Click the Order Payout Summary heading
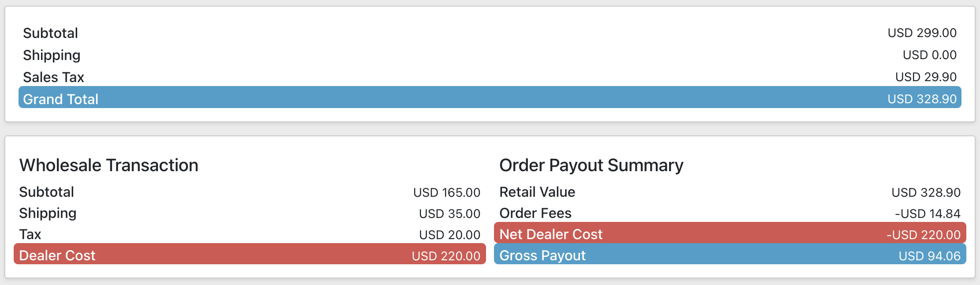This screenshot has width=980, height=285. click(x=591, y=165)
